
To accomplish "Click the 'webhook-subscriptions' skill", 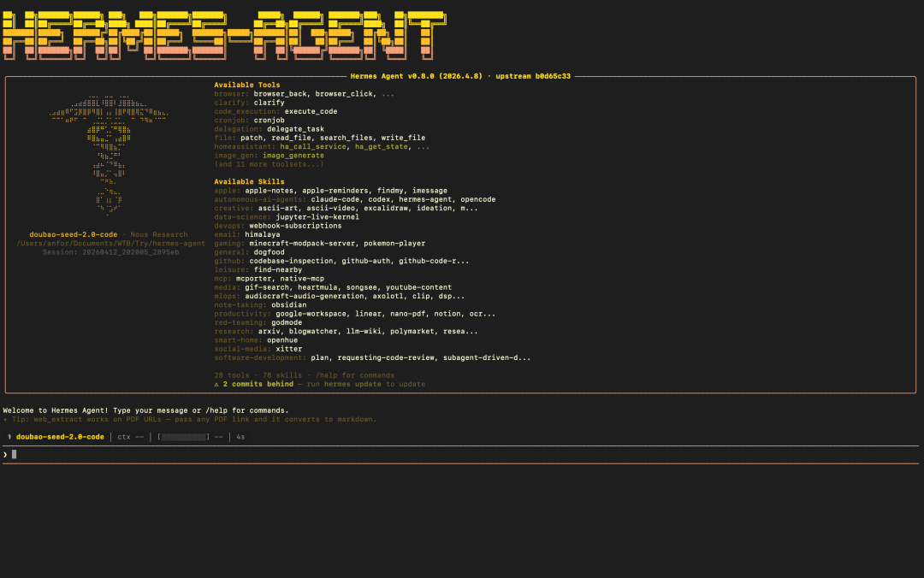I will pyautogui.click(x=295, y=226).
